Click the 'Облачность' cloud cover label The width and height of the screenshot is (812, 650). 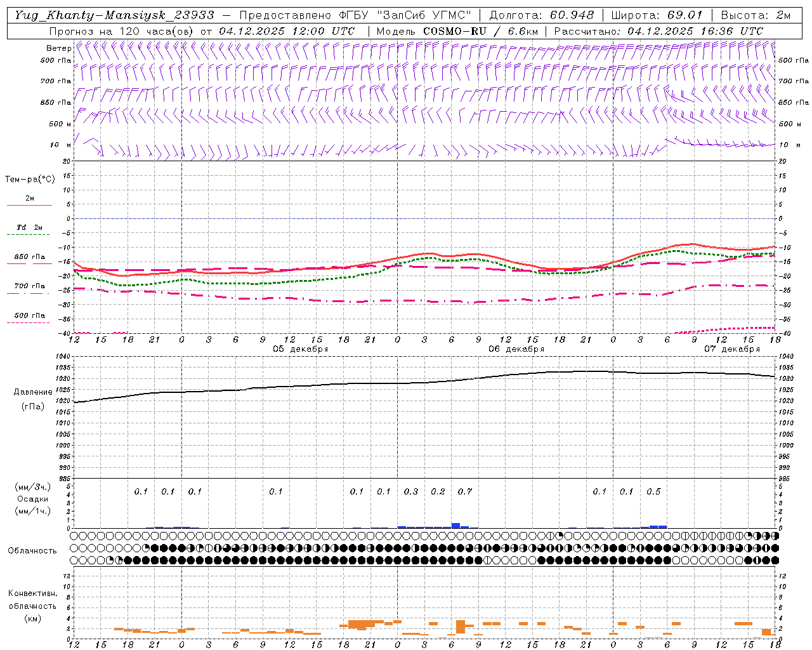pyautogui.click(x=32, y=551)
